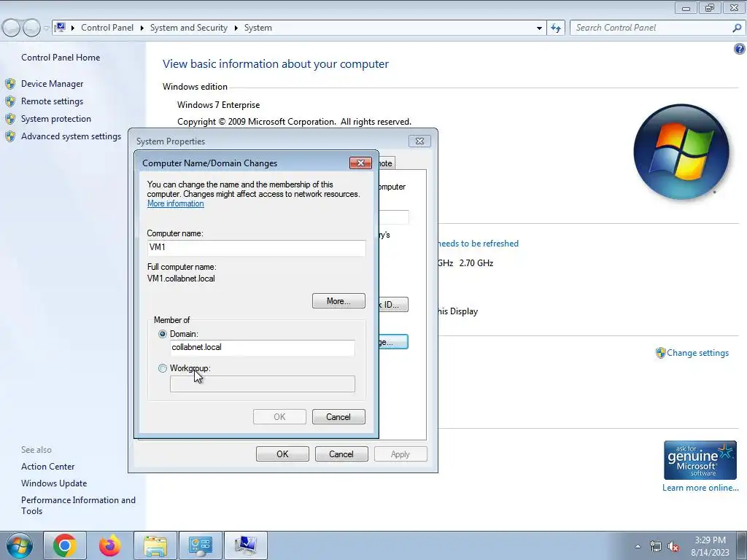Click the muted volume tray icon

click(x=673, y=546)
